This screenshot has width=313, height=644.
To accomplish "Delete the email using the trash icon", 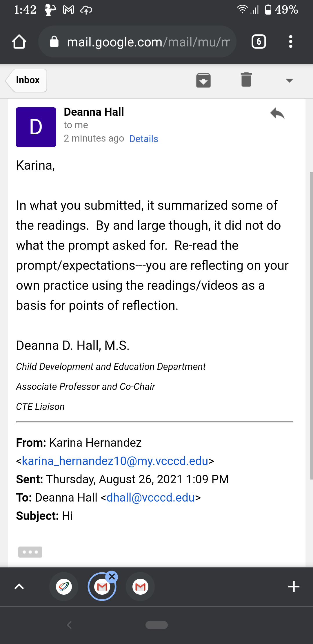I will tap(246, 80).
